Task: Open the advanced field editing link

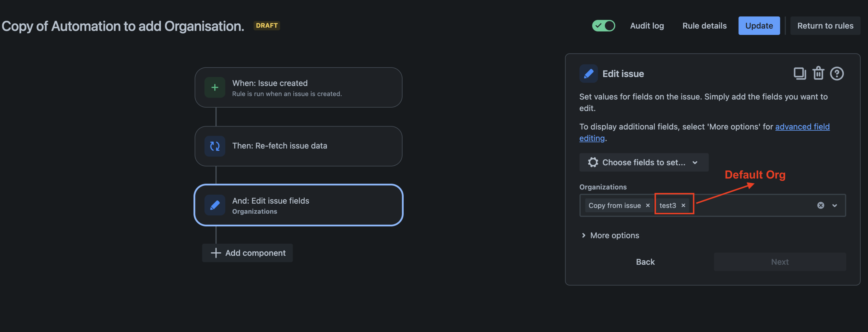Action: pos(802,127)
